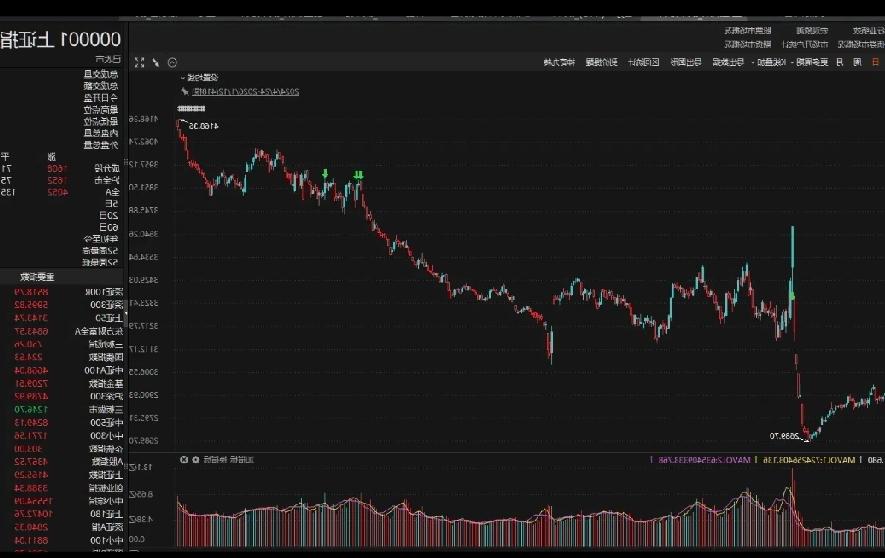The height and width of the screenshot is (558, 885).
Task: Click the 年初至今 change row
Action: point(61,239)
